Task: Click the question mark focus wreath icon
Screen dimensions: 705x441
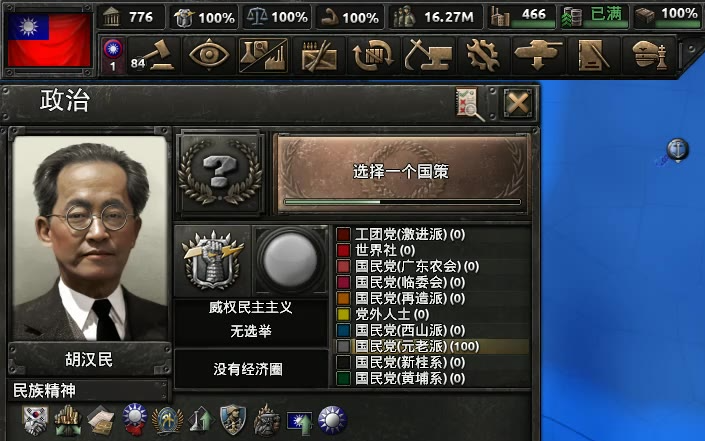Action: pos(220,172)
